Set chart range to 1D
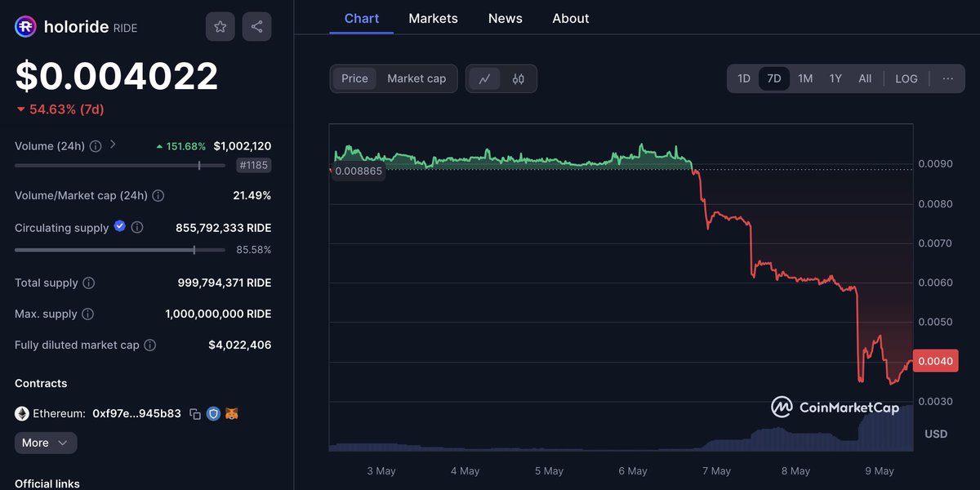Image resolution: width=980 pixels, height=490 pixels. [744, 78]
